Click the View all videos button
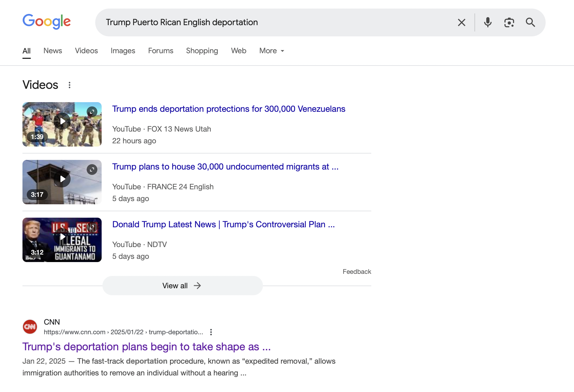 click(182, 286)
